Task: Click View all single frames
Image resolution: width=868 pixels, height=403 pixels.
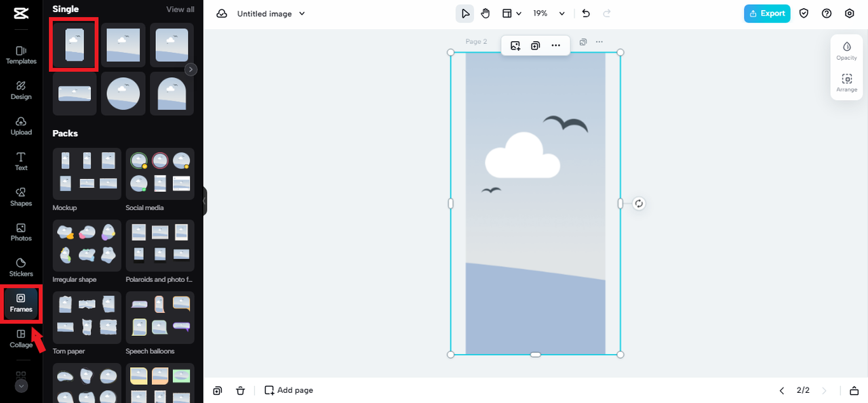Action: (x=180, y=9)
